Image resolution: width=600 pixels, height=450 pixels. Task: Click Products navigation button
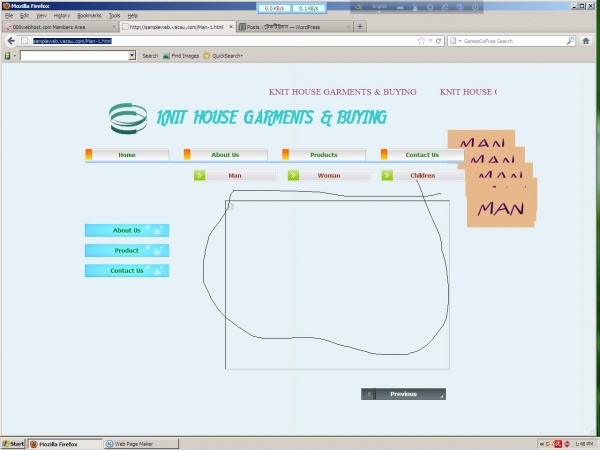point(324,155)
